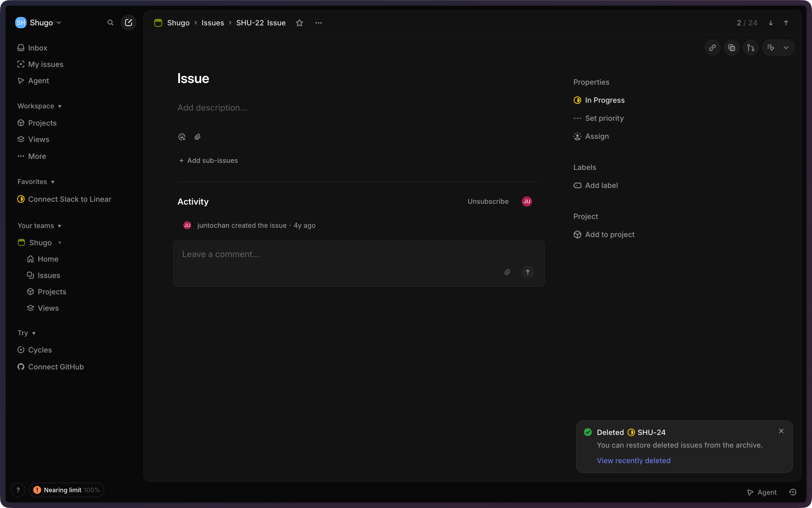Screen dimensions: 812x508
Task: Dismiss the Deleted SHU-24 toast
Action: click(781, 431)
